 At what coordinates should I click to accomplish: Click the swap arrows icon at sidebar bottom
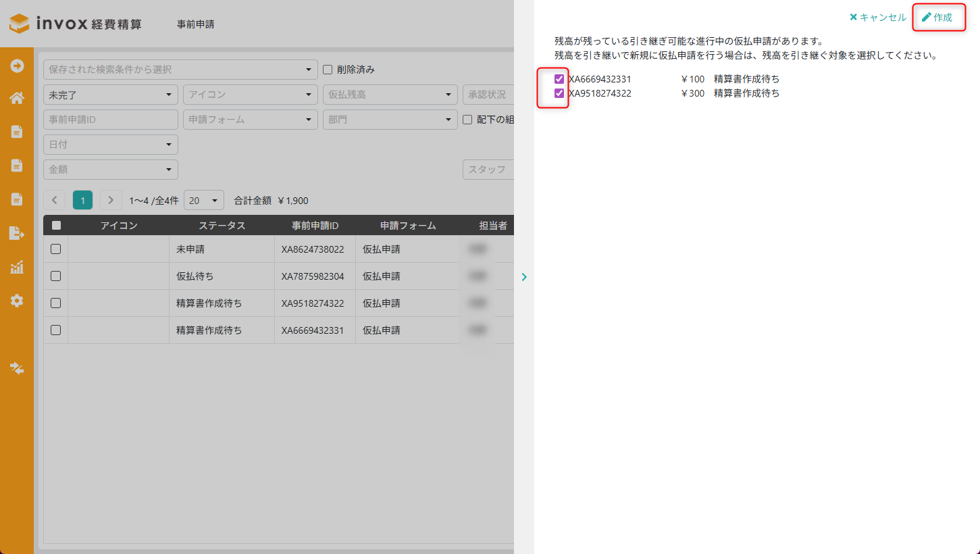point(17,368)
